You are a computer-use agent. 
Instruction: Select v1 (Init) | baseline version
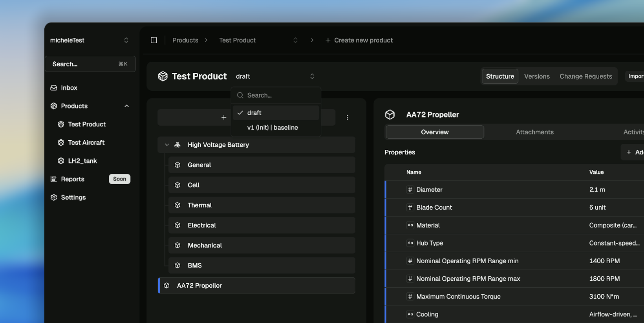276,127
